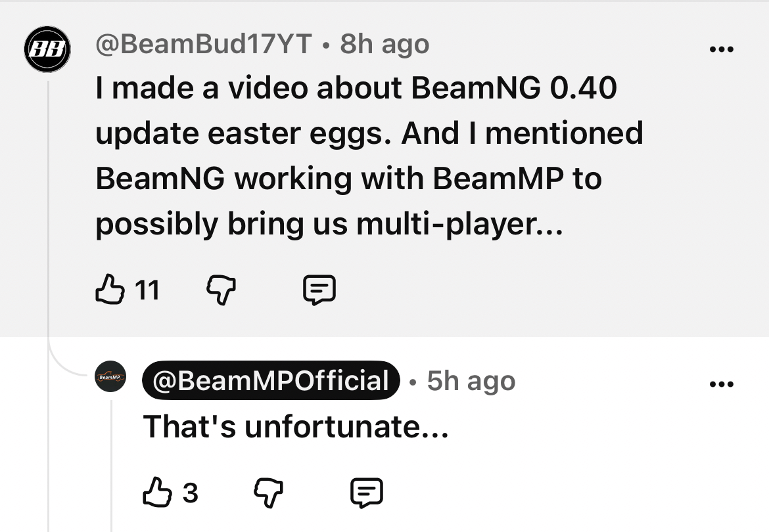
Task: Open more options for the BeamMPOfficial reply
Action: (x=722, y=384)
